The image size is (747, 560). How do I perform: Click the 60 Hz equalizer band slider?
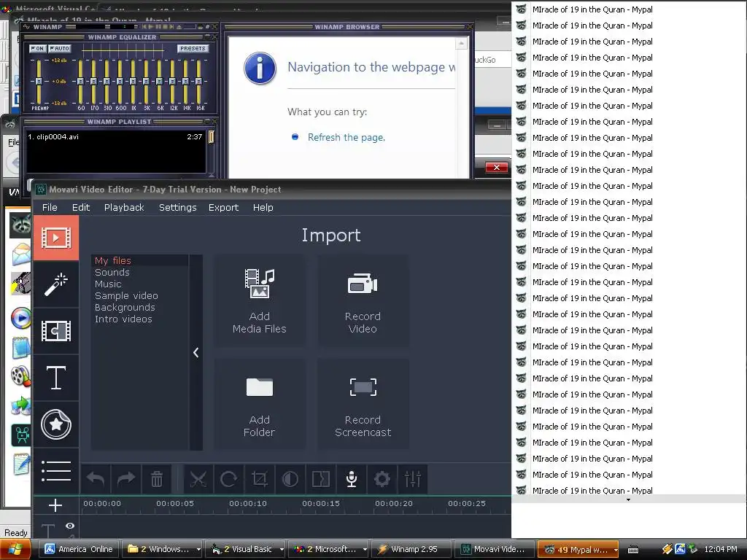pyautogui.click(x=80, y=82)
